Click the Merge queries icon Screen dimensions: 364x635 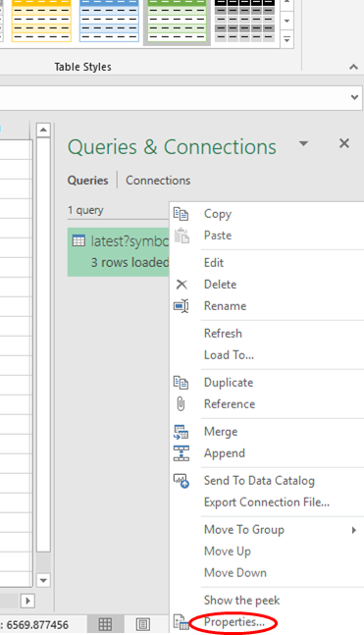[x=181, y=432]
